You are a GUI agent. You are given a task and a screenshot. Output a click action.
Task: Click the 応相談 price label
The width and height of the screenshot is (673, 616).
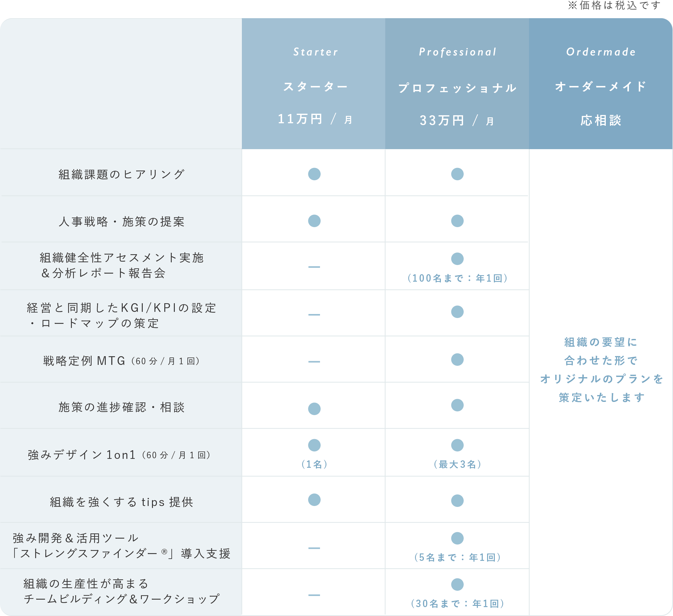[601, 120]
